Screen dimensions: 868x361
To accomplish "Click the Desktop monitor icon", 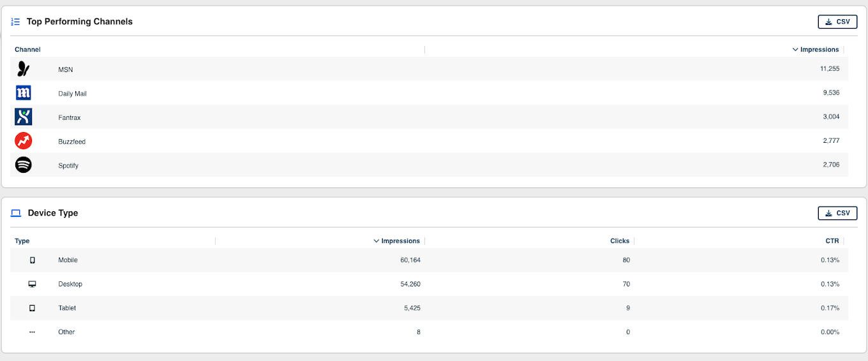I will coord(33,284).
